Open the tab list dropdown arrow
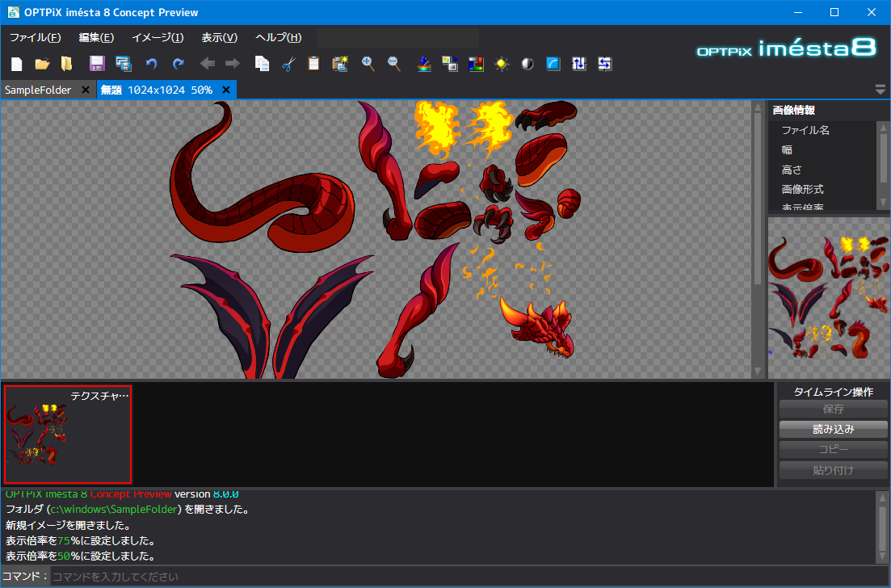 point(880,90)
